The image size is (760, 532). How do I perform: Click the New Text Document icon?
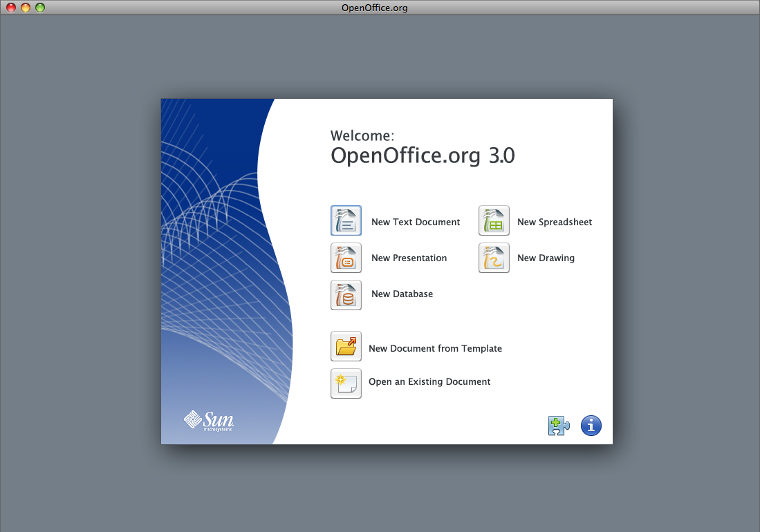pyautogui.click(x=346, y=221)
